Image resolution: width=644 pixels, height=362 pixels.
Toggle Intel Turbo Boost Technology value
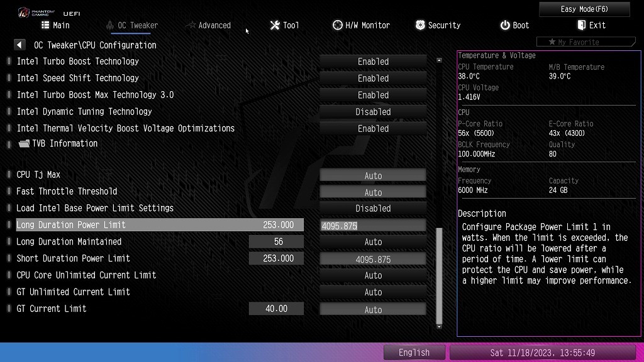point(373,62)
